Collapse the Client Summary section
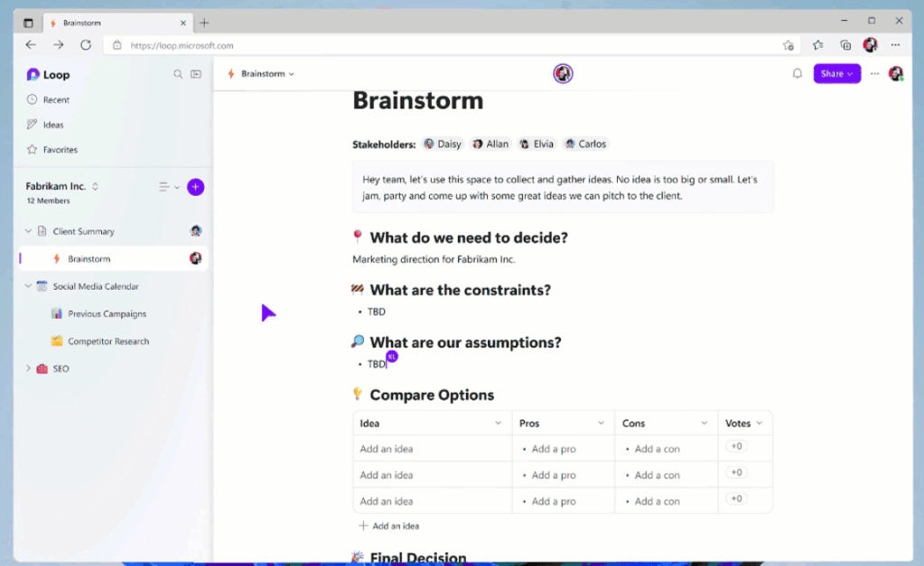This screenshot has height=566, width=924. coord(28,231)
